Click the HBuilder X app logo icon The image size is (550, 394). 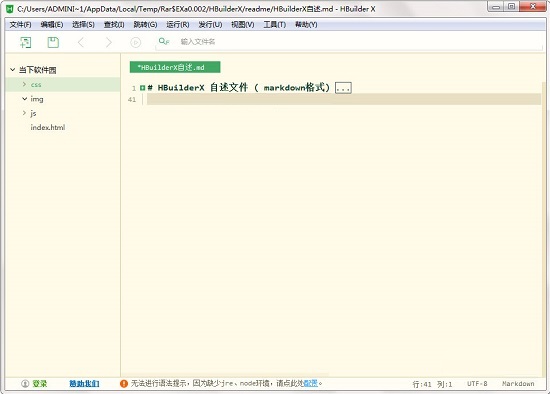[10, 9]
